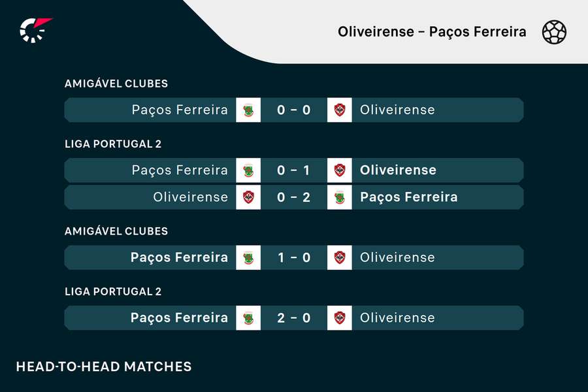Click the 'Head-to-Head Matches' caption

[x=103, y=367]
